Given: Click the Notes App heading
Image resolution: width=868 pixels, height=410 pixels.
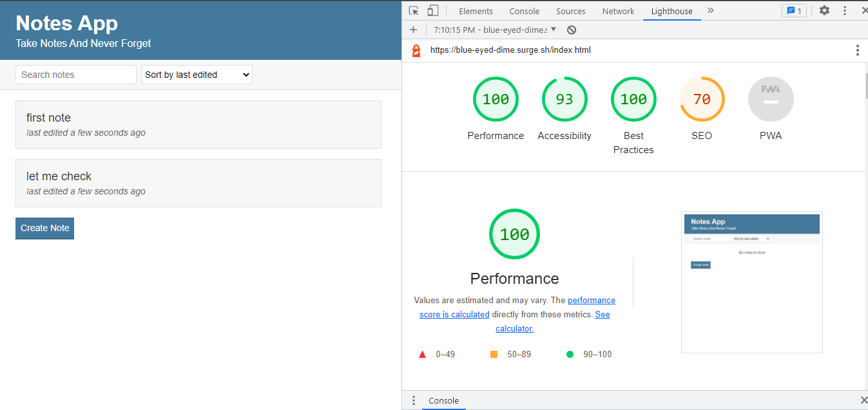Looking at the screenshot, I should 66,23.
